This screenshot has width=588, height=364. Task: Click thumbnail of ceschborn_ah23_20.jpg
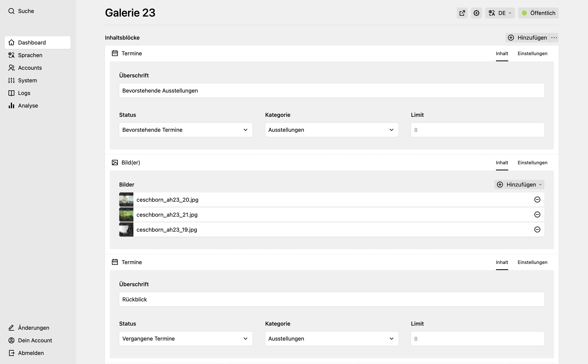pos(126,200)
